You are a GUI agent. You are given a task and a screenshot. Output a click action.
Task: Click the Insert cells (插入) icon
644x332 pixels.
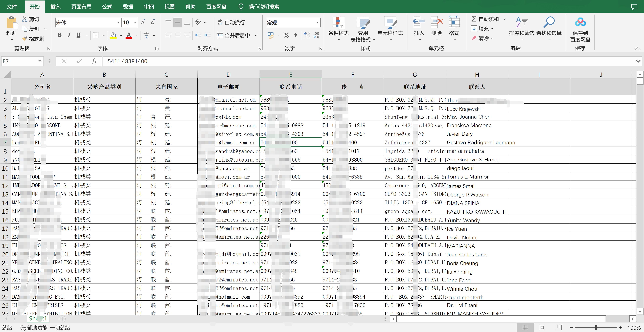419,23
